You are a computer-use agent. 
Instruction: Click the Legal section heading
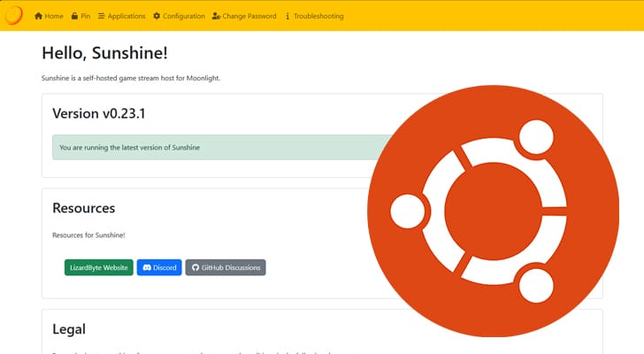click(69, 328)
